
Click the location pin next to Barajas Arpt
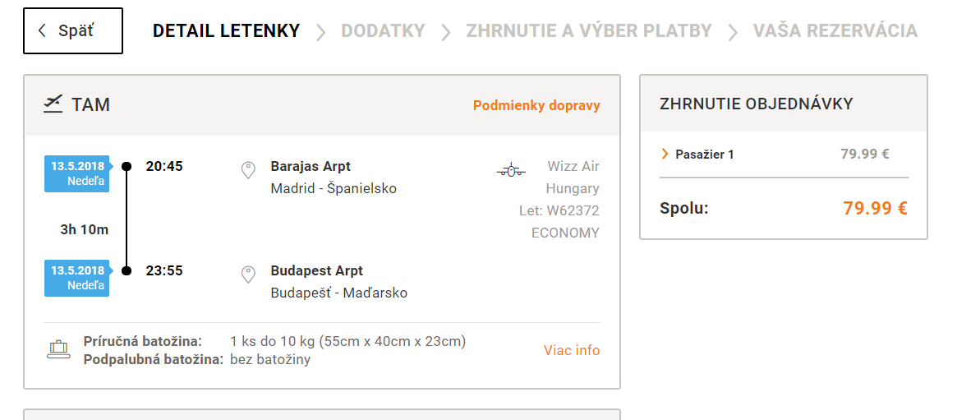[248, 170]
